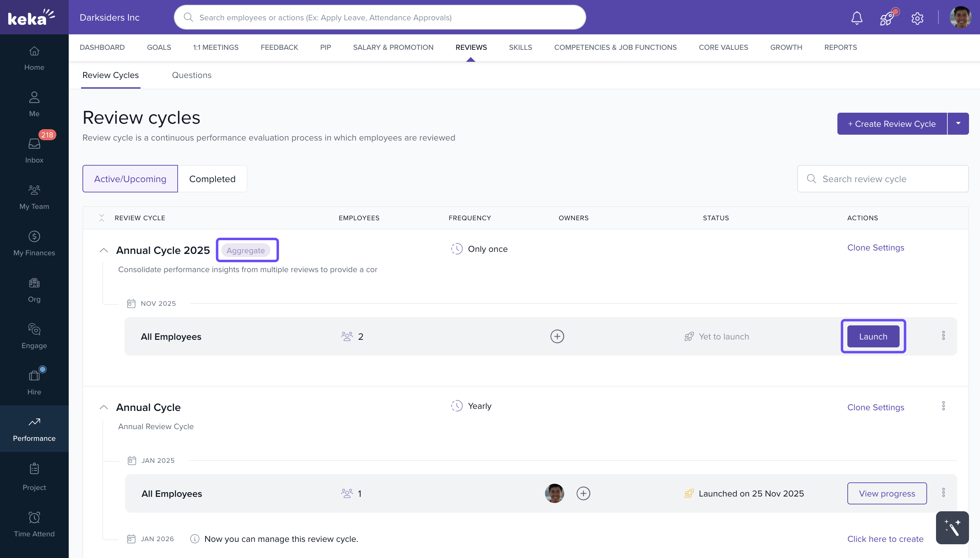Image resolution: width=980 pixels, height=558 pixels.
Task: Collapse the Annual Cycle 2025 section
Action: click(103, 250)
